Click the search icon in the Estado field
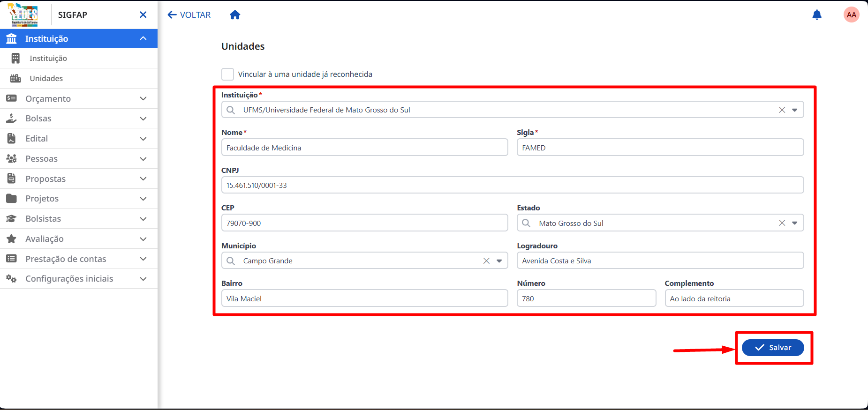 (526, 223)
